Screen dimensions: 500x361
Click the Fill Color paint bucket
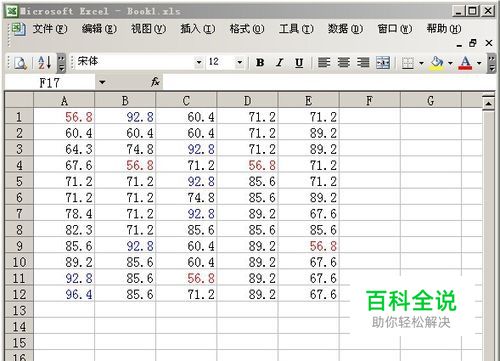pyautogui.click(x=437, y=63)
